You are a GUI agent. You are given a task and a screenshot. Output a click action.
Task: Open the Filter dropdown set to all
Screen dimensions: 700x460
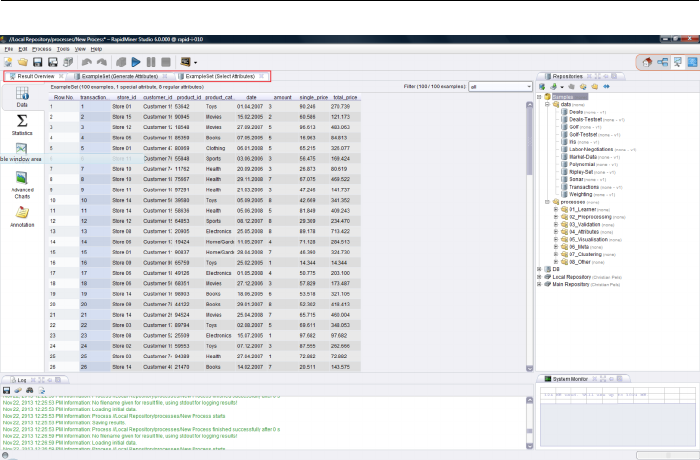(500, 87)
